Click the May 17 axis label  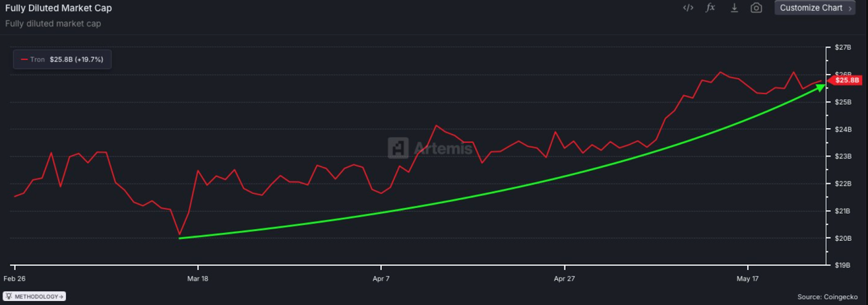[748, 278]
